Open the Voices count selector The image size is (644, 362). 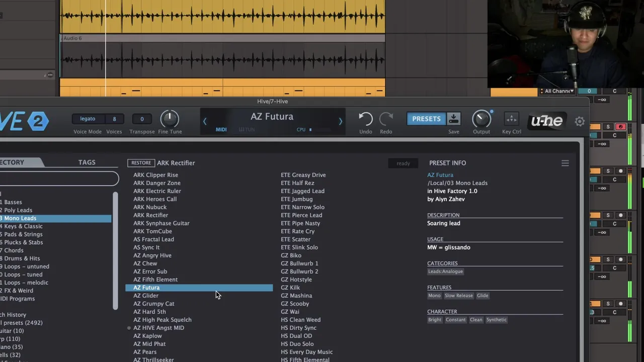pyautogui.click(x=114, y=119)
